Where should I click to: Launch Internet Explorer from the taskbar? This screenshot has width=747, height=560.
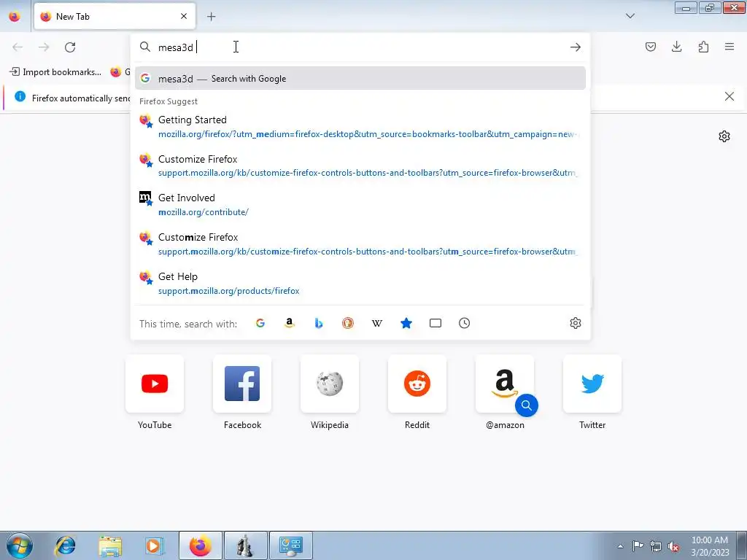[65, 545]
